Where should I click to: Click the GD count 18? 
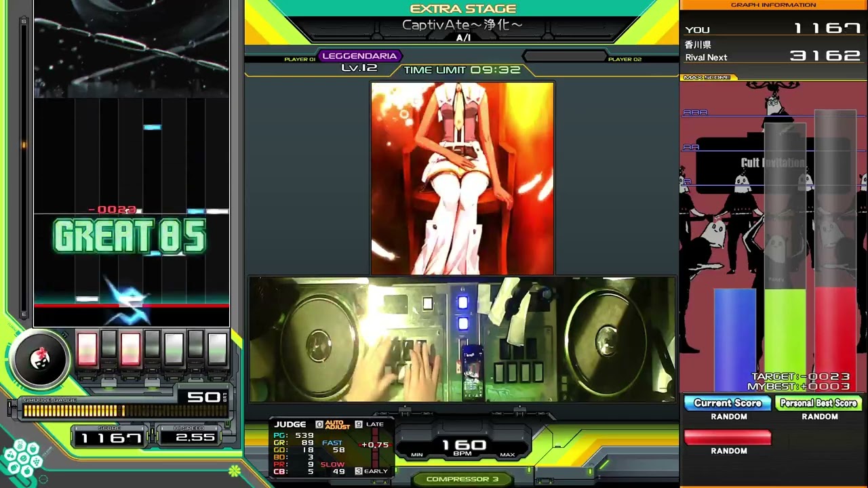(x=307, y=450)
